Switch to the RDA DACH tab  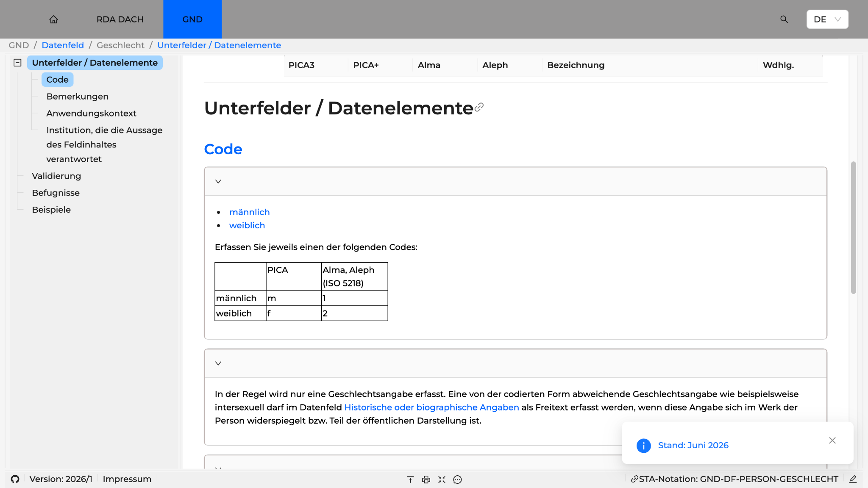pos(120,19)
